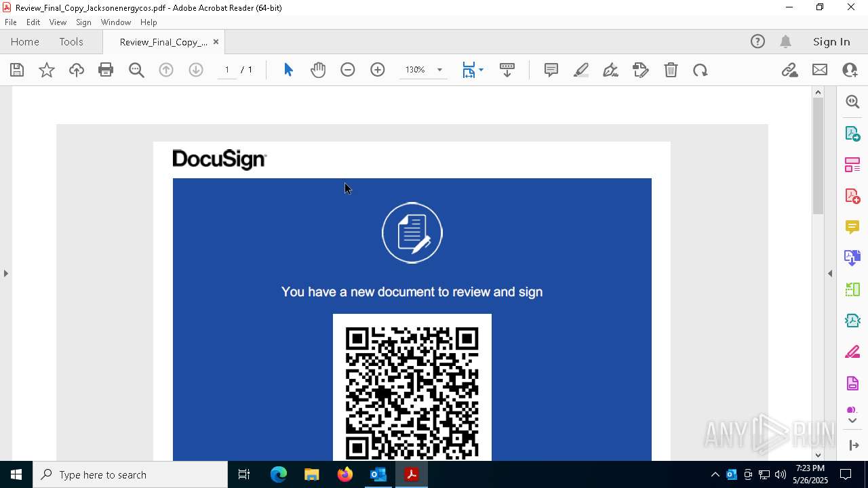Open the Export PDF tool in right pane
This screenshot has height=488, width=868.
(x=852, y=134)
